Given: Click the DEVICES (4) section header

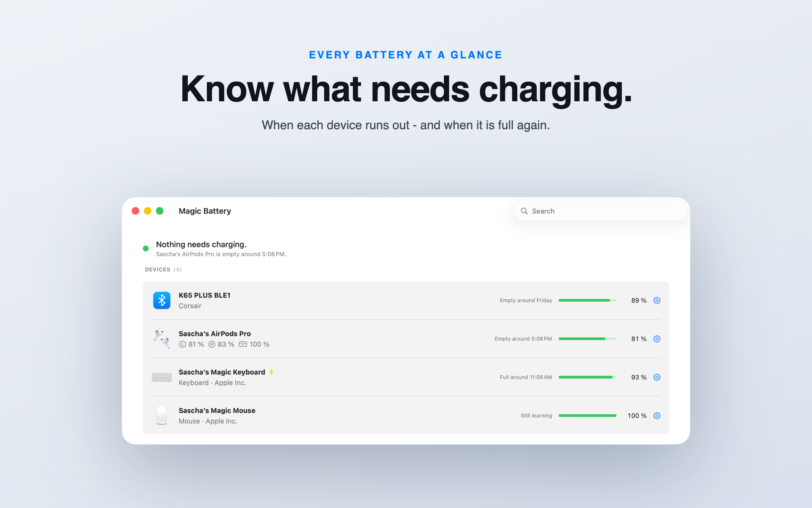Looking at the screenshot, I should (163, 270).
